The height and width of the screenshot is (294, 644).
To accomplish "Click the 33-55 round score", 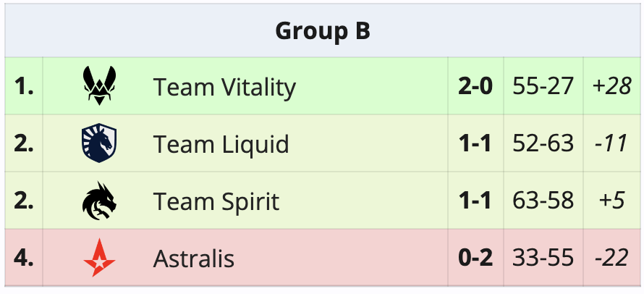I will [x=543, y=259].
